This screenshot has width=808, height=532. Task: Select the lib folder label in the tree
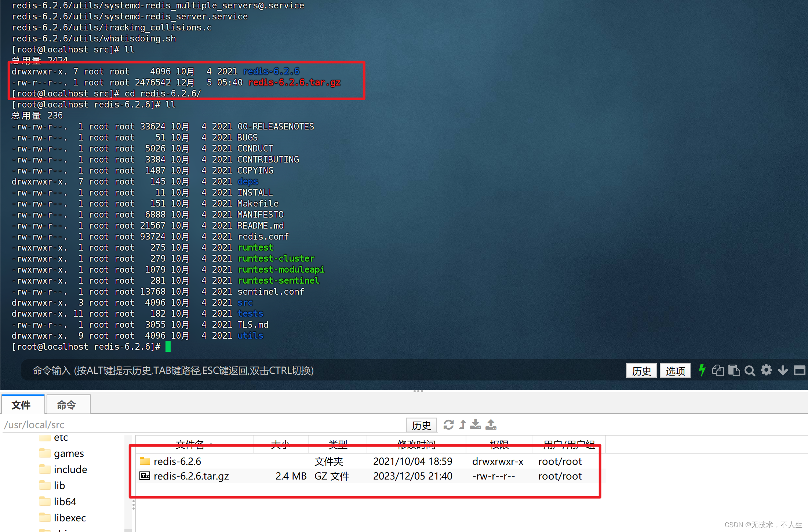(59, 485)
